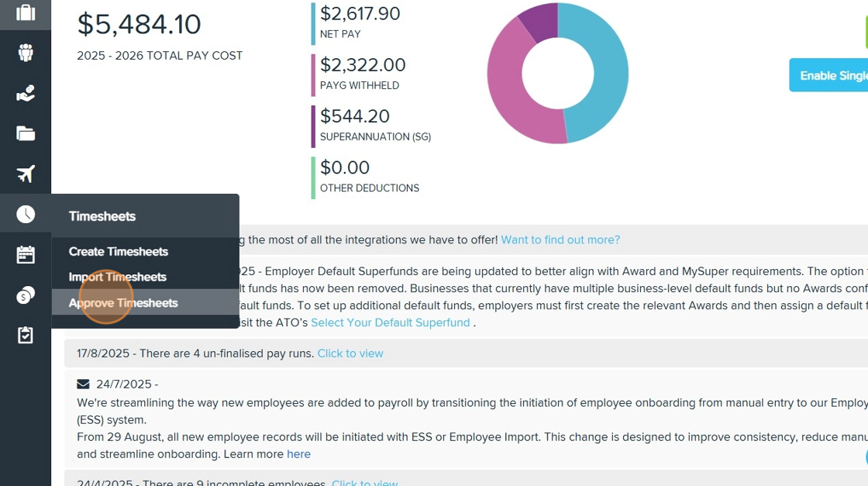Open 'Want to find out more?' link
Screen dimensions: 868x486
pos(560,240)
